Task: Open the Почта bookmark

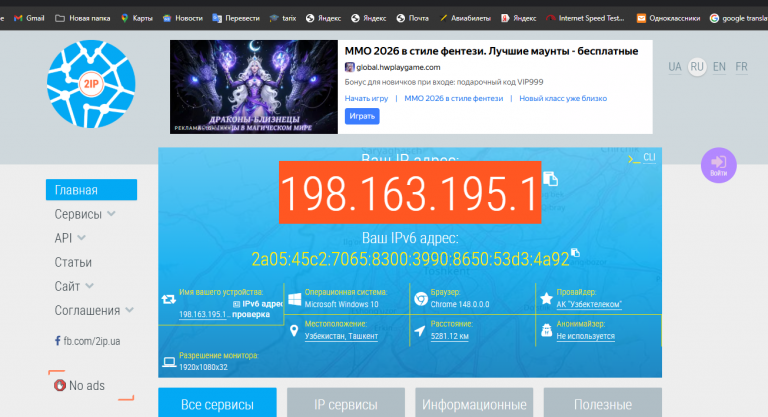Action: pyautogui.click(x=412, y=18)
